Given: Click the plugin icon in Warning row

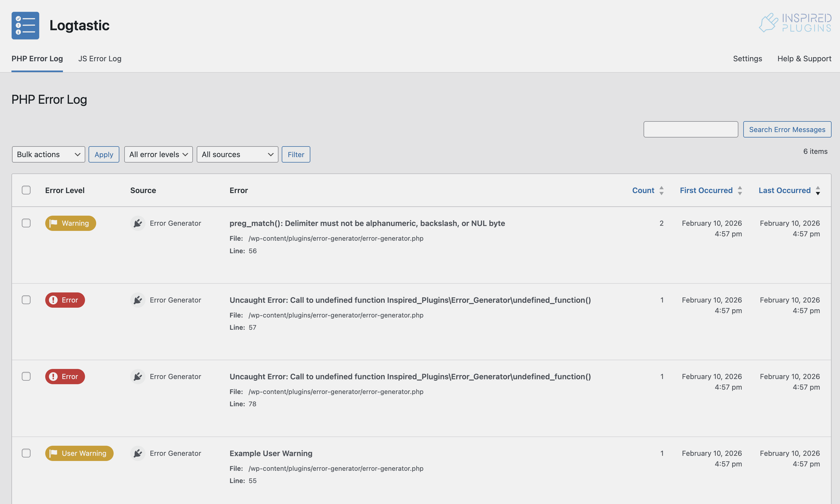Looking at the screenshot, I should click(x=138, y=223).
